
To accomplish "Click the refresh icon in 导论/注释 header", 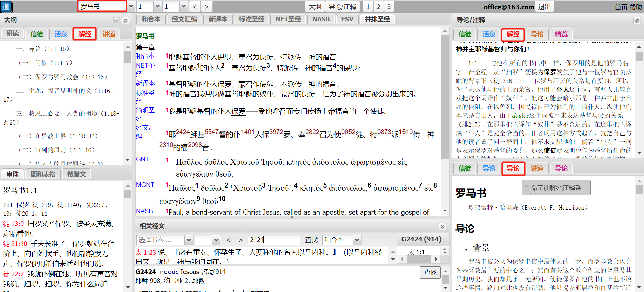I will (x=637, y=20).
